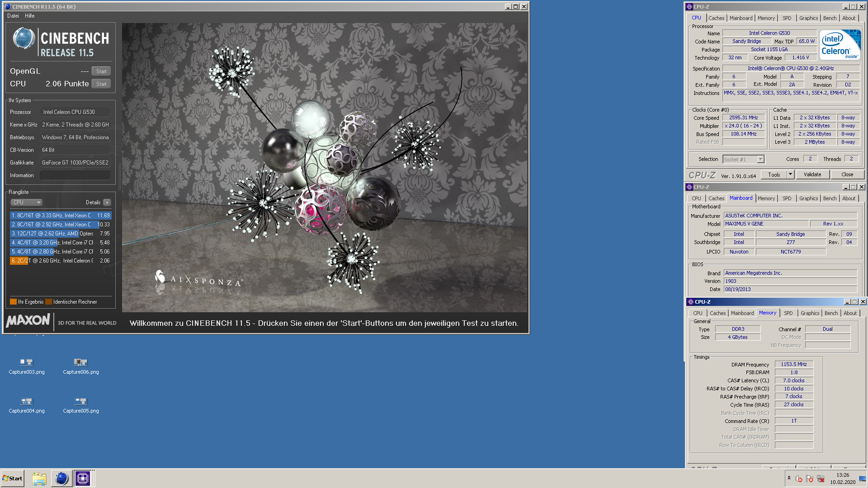Image resolution: width=868 pixels, height=488 pixels.
Task: Select ranking row 8C/16T @ 3.33 GHz
Action: coord(61,216)
